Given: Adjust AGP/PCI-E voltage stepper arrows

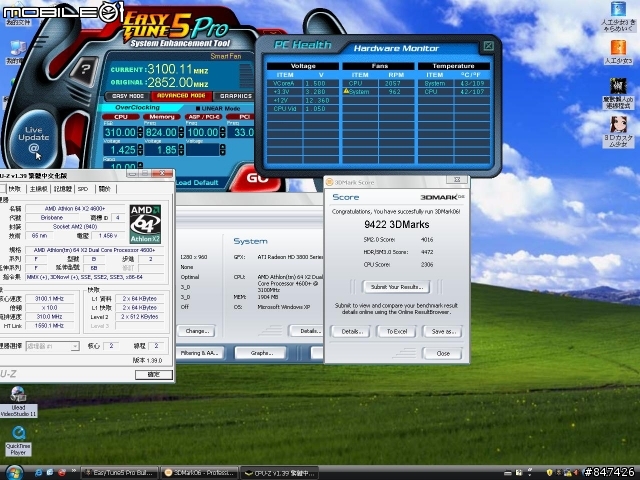Looking at the screenshot, I should click(222, 150).
